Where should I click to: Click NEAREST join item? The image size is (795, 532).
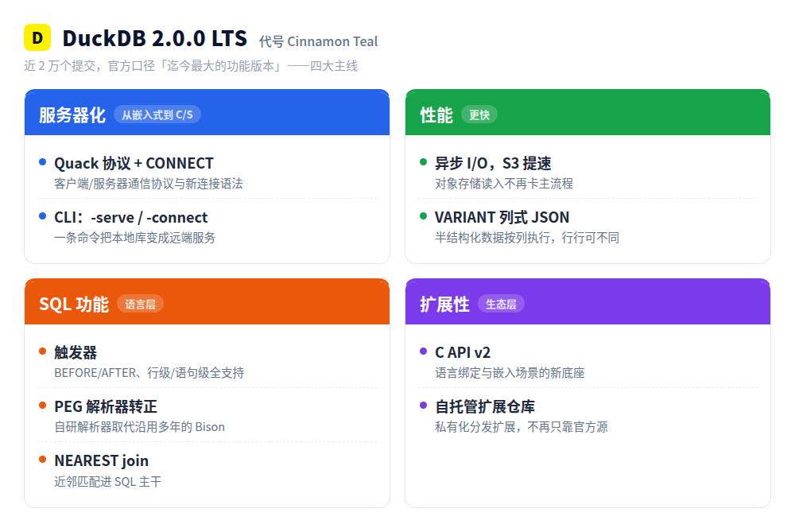tap(102, 461)
